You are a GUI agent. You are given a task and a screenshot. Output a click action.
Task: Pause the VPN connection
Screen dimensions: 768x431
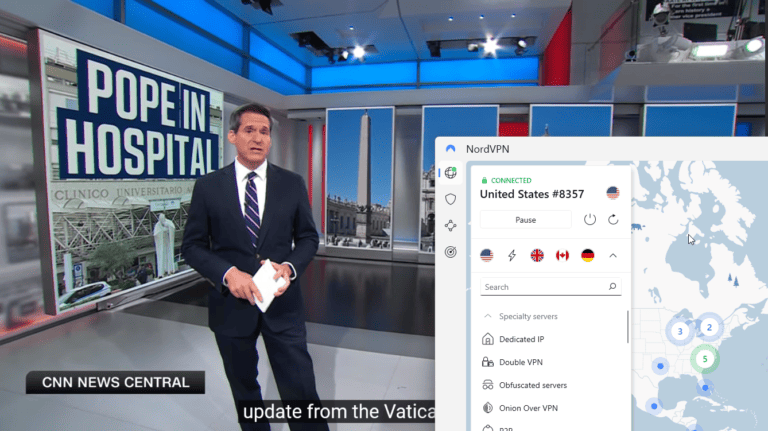pyautogui.click(x=526, y=219)
